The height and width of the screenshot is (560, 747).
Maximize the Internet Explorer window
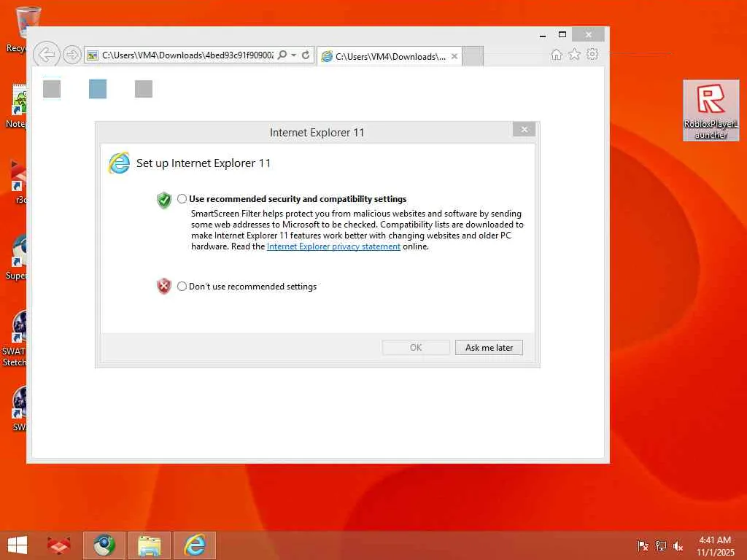tap(562, 35)
